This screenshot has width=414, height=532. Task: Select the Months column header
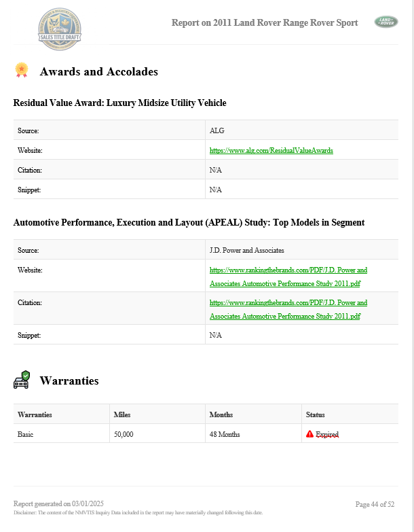click(221, 414)
